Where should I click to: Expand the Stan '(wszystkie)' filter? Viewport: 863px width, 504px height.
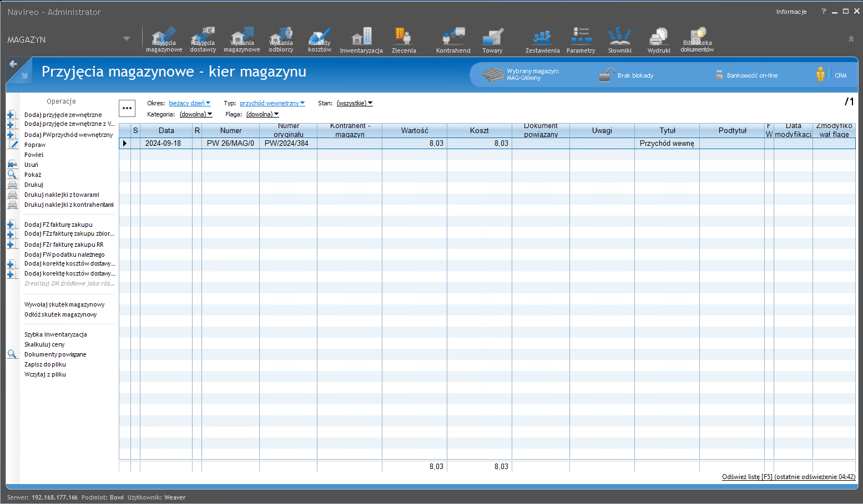pos(355,103)
